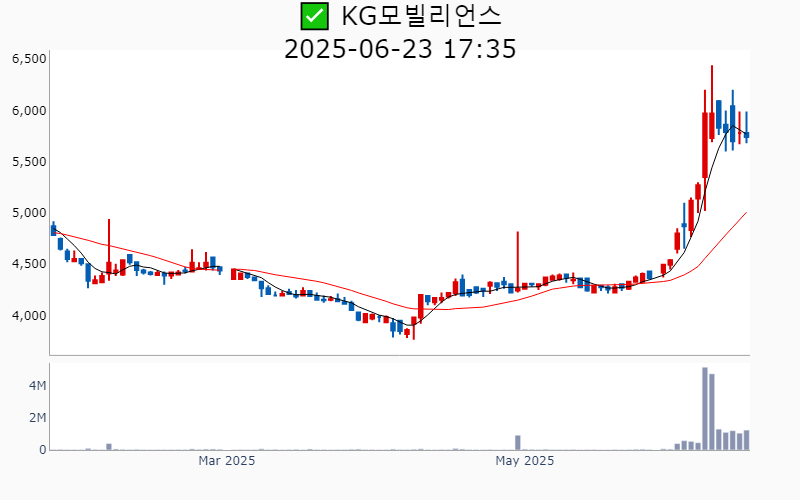Viewport: 800px width, 500px height.
Task: Click the 4M volume axis label
Action: point(37,385)
